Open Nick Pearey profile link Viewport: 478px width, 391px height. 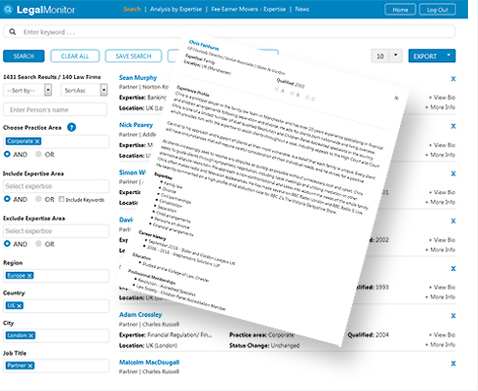[x=136, y=125]
